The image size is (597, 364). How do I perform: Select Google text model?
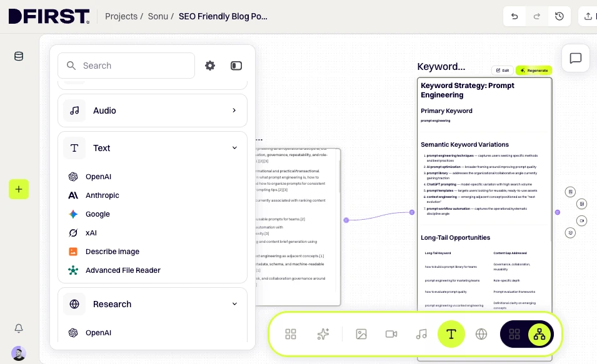98,214
